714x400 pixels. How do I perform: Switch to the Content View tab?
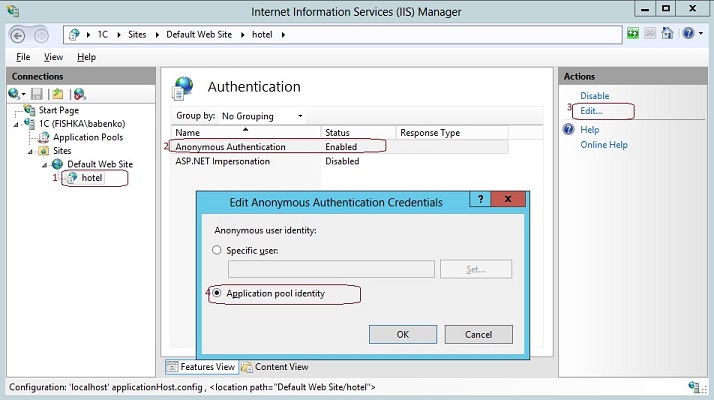pyautogui.click(x=275, y=367)
